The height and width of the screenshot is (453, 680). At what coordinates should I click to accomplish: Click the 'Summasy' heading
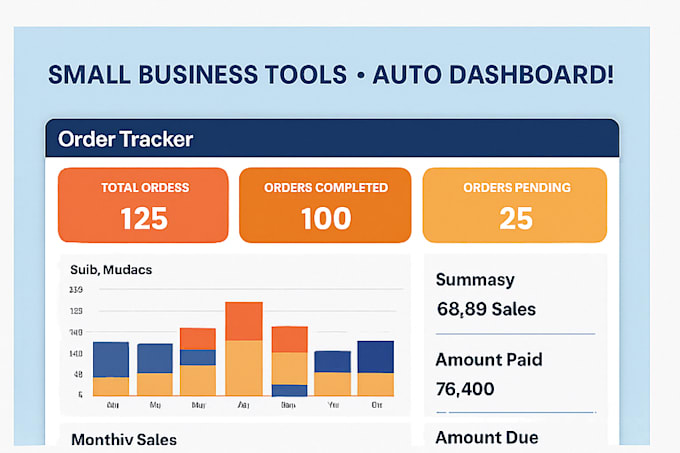475,280
